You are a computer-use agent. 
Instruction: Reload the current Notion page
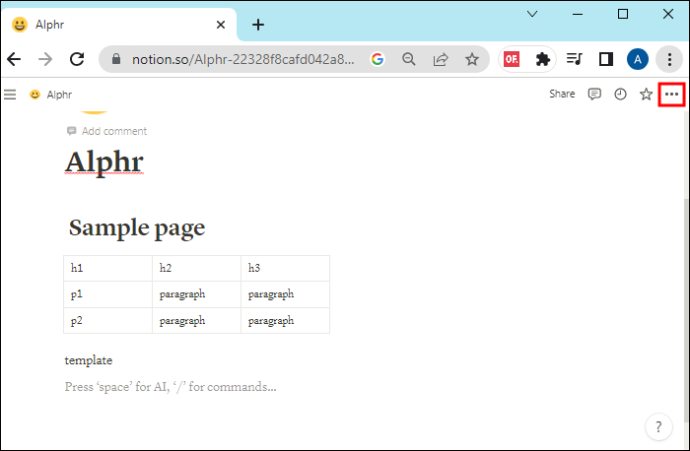tap(77, 59)
